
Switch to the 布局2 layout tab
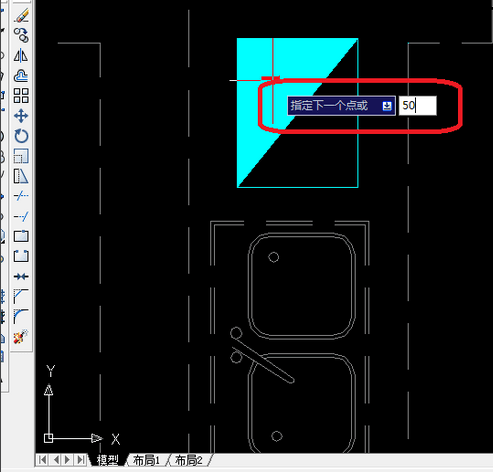(x=189, y=460)
